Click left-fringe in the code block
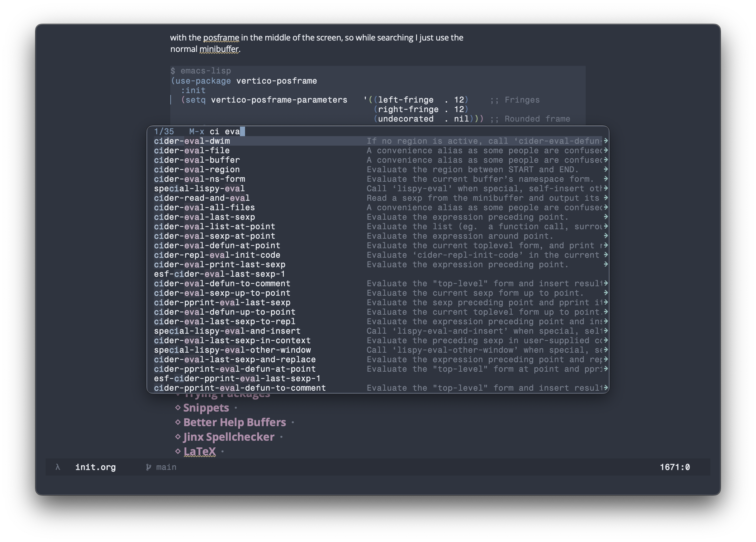 405,100
